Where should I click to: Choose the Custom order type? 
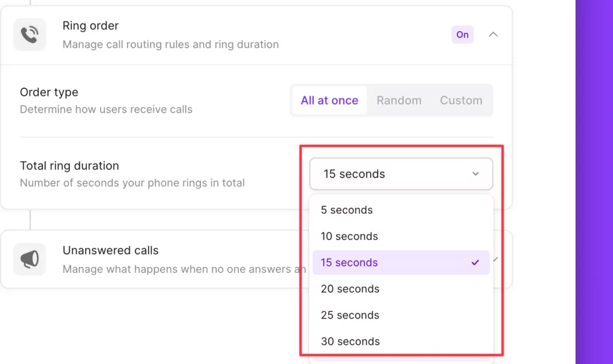pos(461,101)
